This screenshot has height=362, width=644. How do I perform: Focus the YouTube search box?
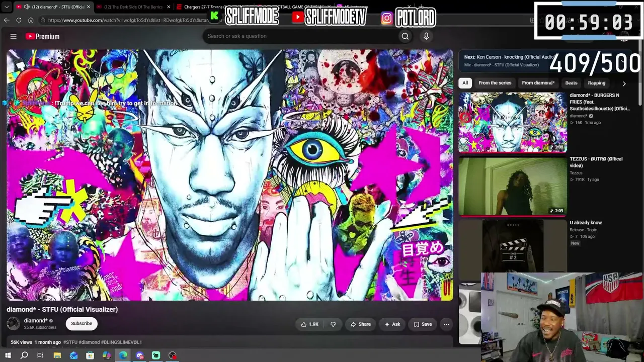(x=299, y=36)
